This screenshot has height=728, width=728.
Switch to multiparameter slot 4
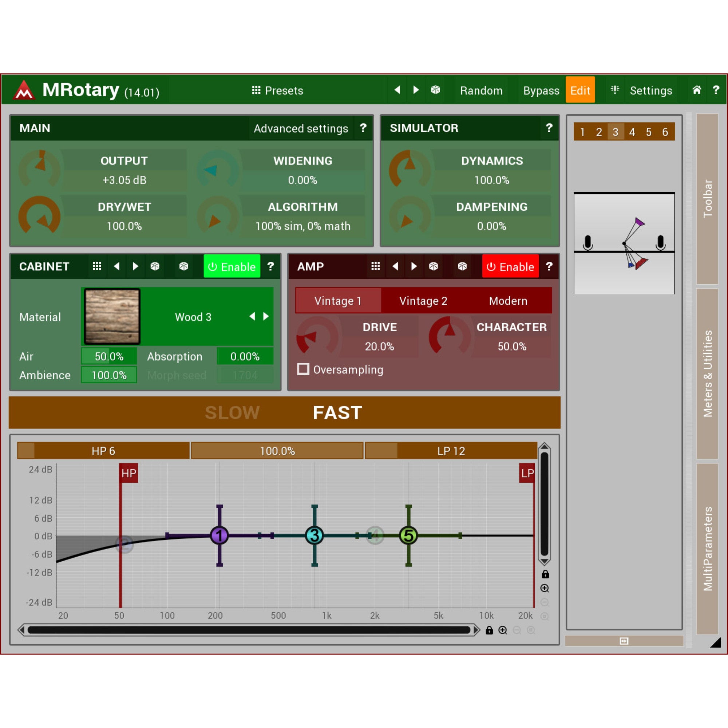632,132
